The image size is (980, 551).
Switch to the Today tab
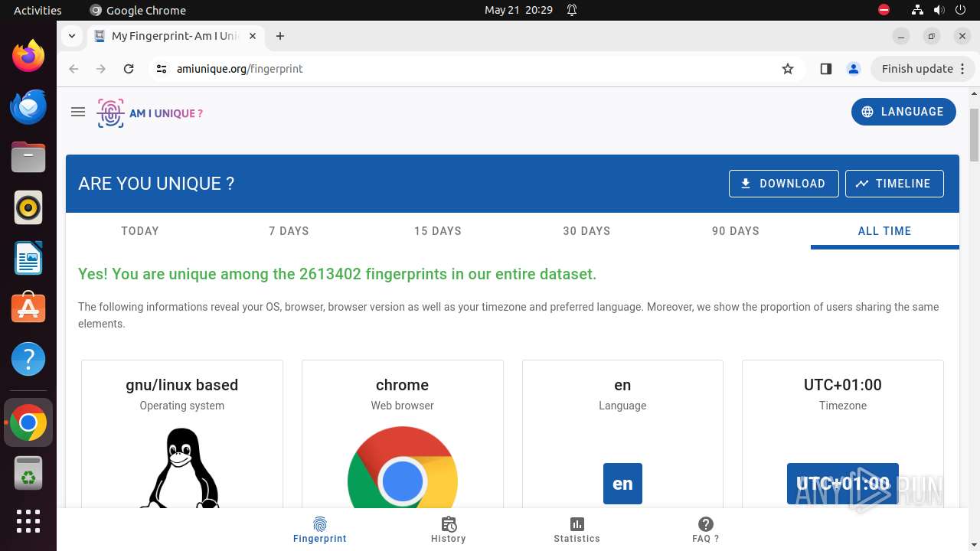(140, 231)
